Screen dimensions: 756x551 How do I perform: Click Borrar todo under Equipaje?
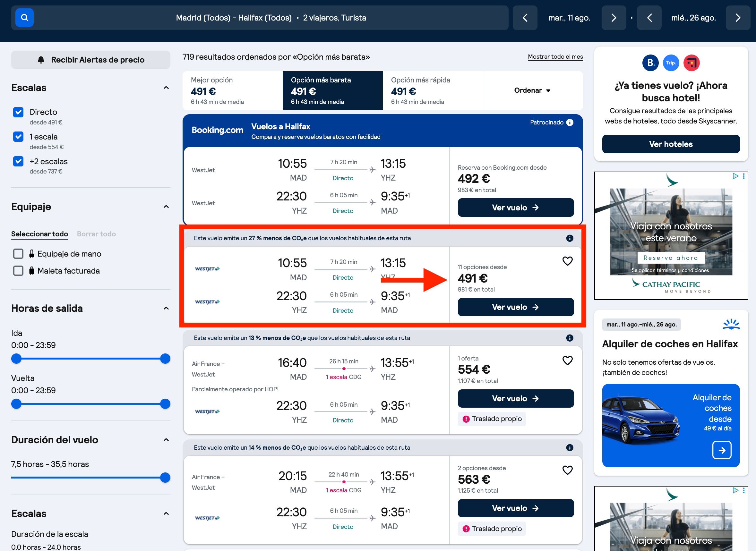click(x=96, y=234)
